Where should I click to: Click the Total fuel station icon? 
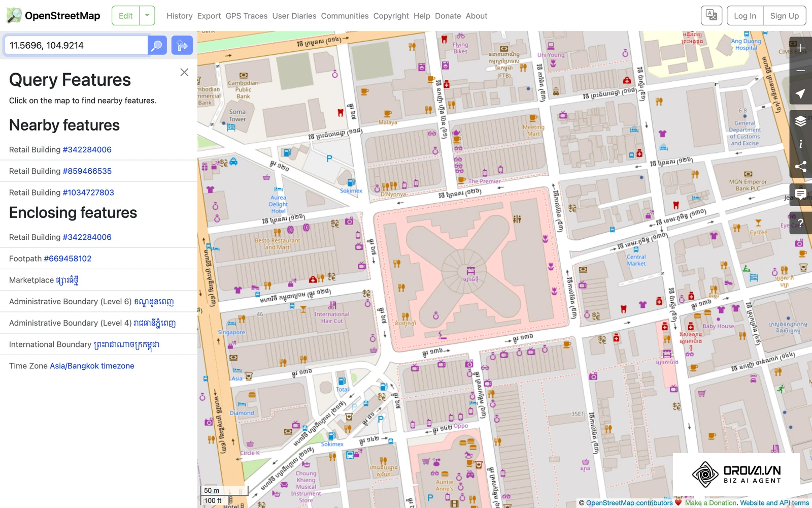click(x=342, y=381)
